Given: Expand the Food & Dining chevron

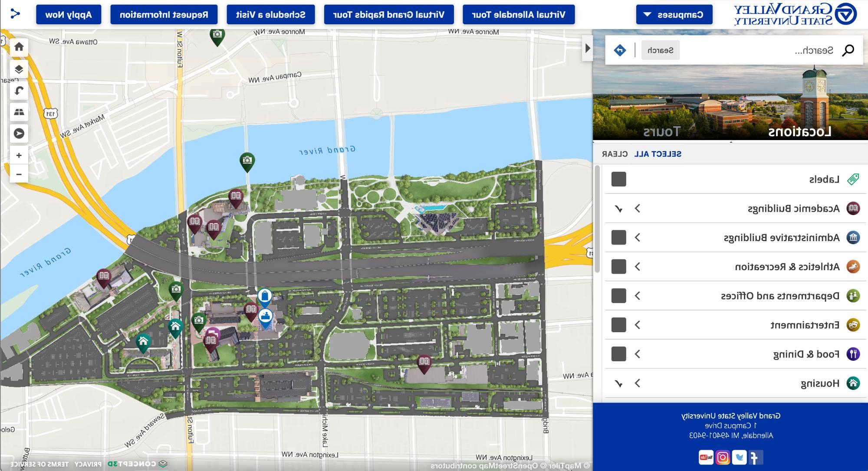Looking at the screenshot, I should (x=637, y=354).
